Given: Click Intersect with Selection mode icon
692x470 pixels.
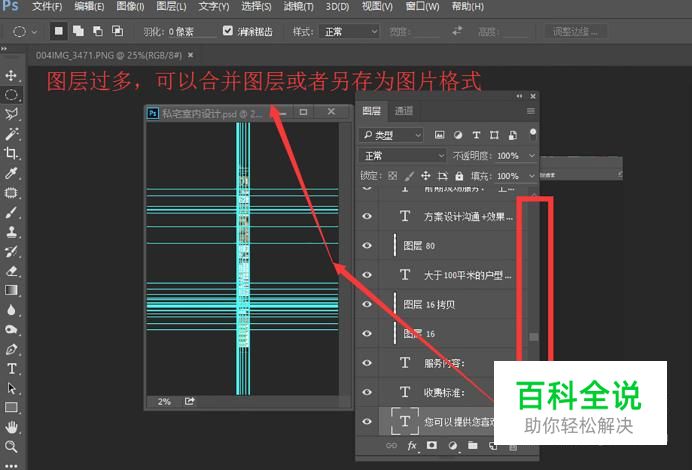Looking at the screenshot, I should [x=117, y=31].
